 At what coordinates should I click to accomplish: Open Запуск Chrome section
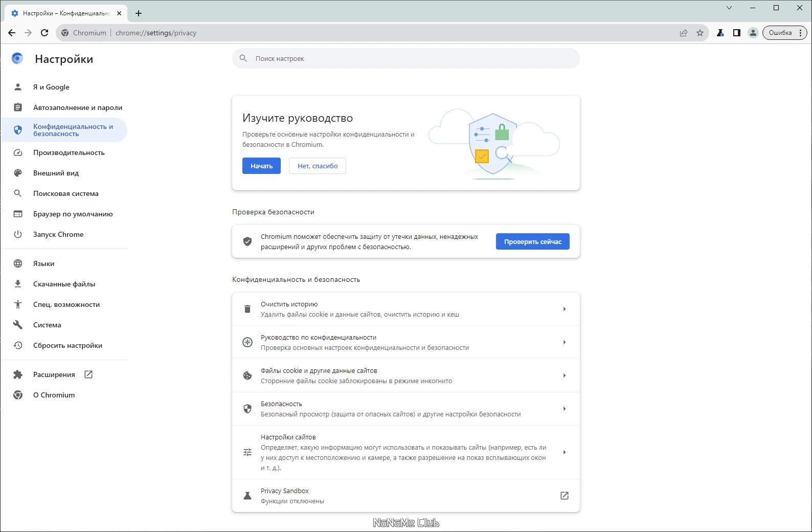[64, 234]
